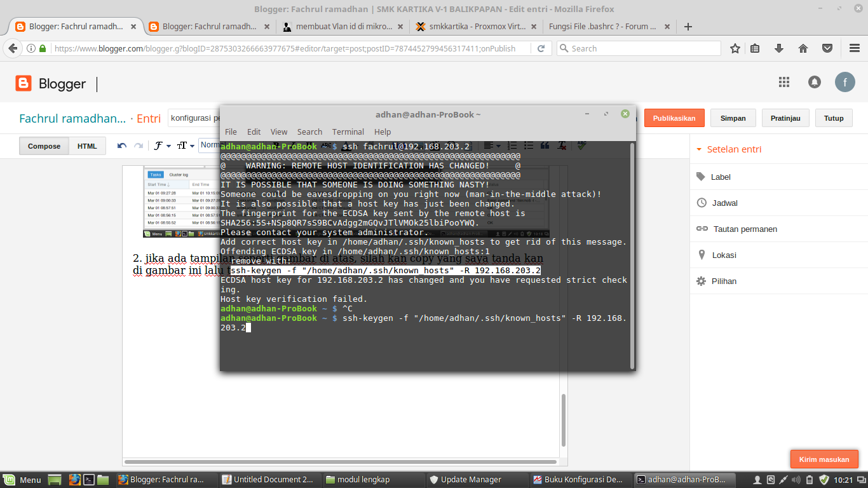Open new Firefox tab with plus icon

click(x=688, y=27)
